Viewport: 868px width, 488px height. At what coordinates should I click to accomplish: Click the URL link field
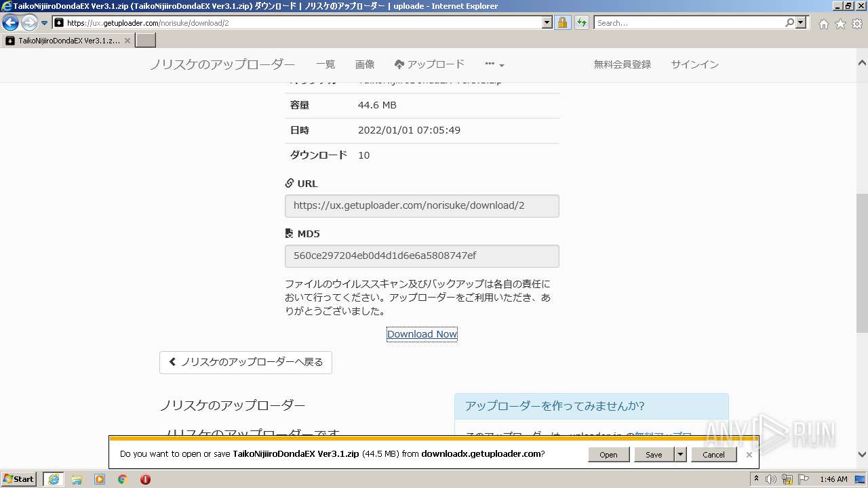422,205
